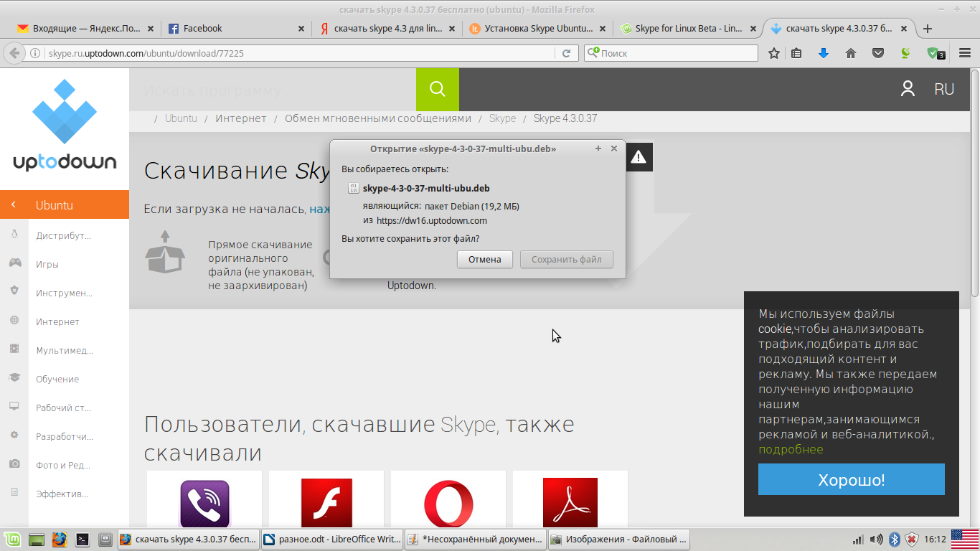Open the Linux Mint start menu
The width and height of the screenshot is (980, 551).
coord(11,539)
